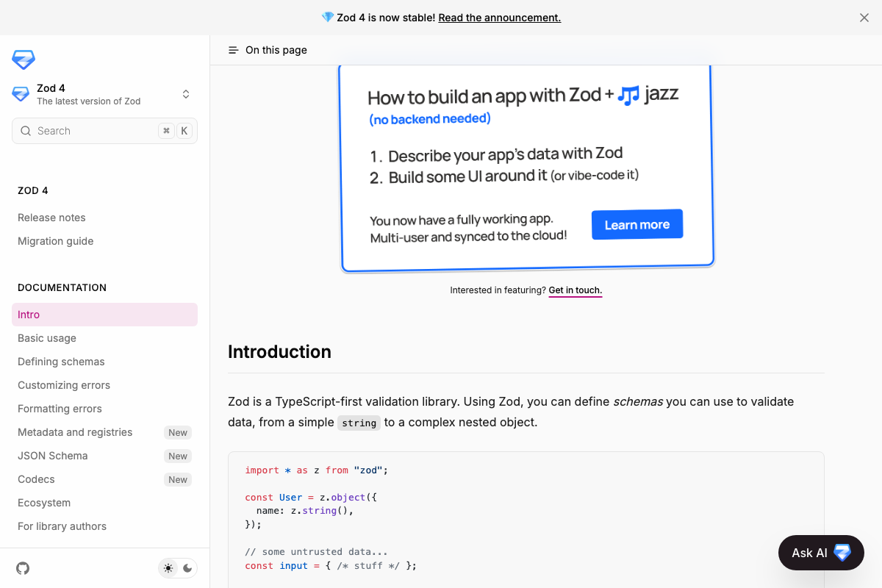
Task: Enable light theme with the sun toggle
Action: click(168, 568)
